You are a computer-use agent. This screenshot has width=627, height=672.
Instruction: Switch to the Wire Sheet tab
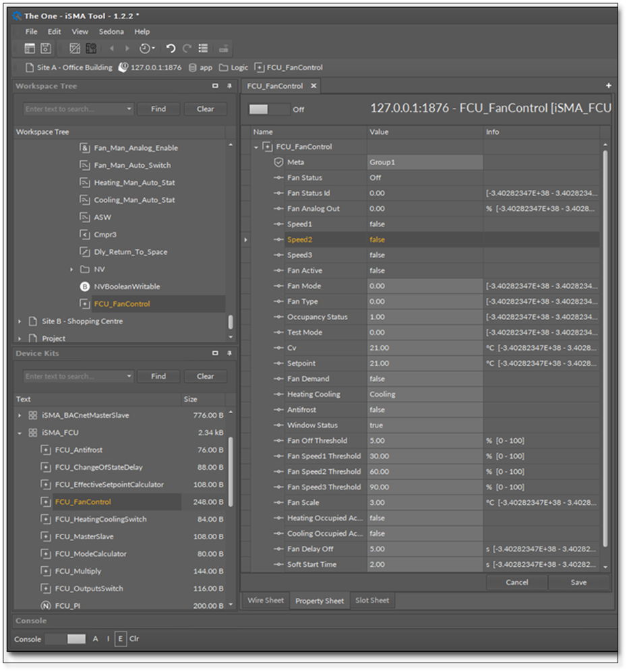pyautogui.click(x=265, y=601)
